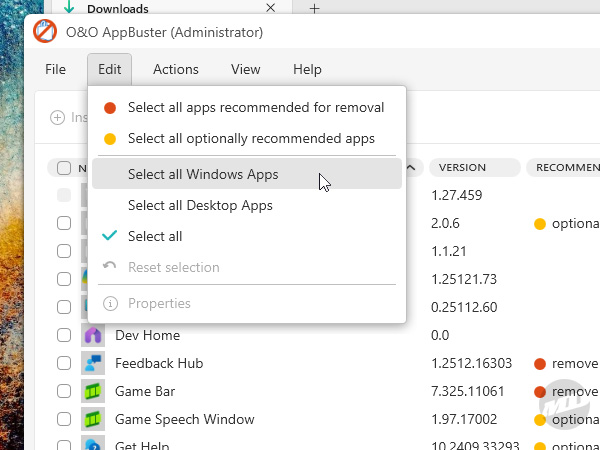Select the Game Bar row checkbox
The height and width of the screenshot is (450, 600).
[x=64, y=391]
